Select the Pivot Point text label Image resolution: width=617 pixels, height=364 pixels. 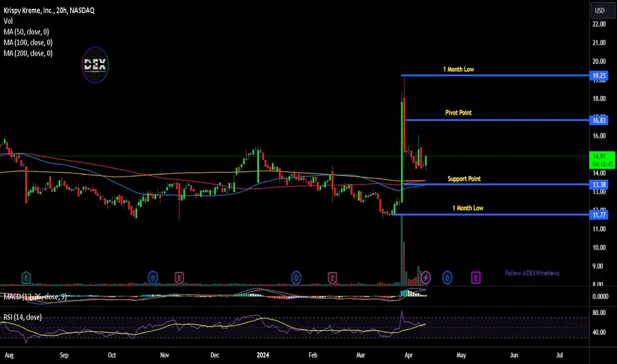coord(458,113)
